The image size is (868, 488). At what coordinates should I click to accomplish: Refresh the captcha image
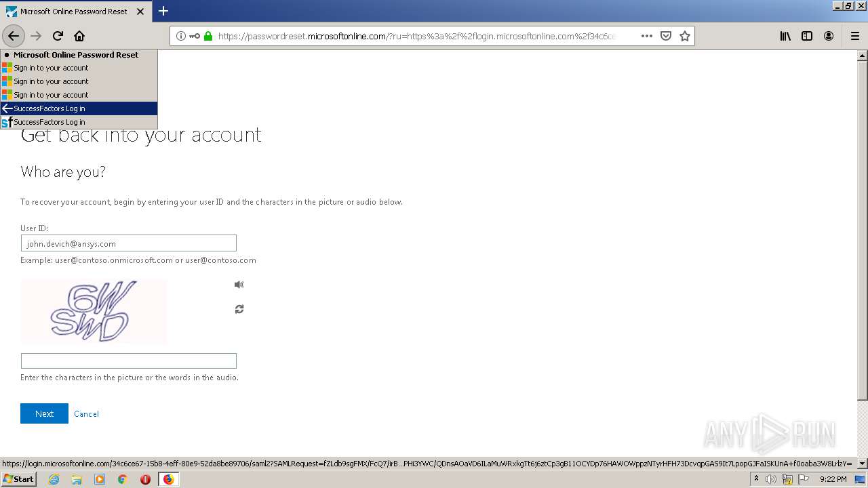pyautogui.click(x=239, y=309)
